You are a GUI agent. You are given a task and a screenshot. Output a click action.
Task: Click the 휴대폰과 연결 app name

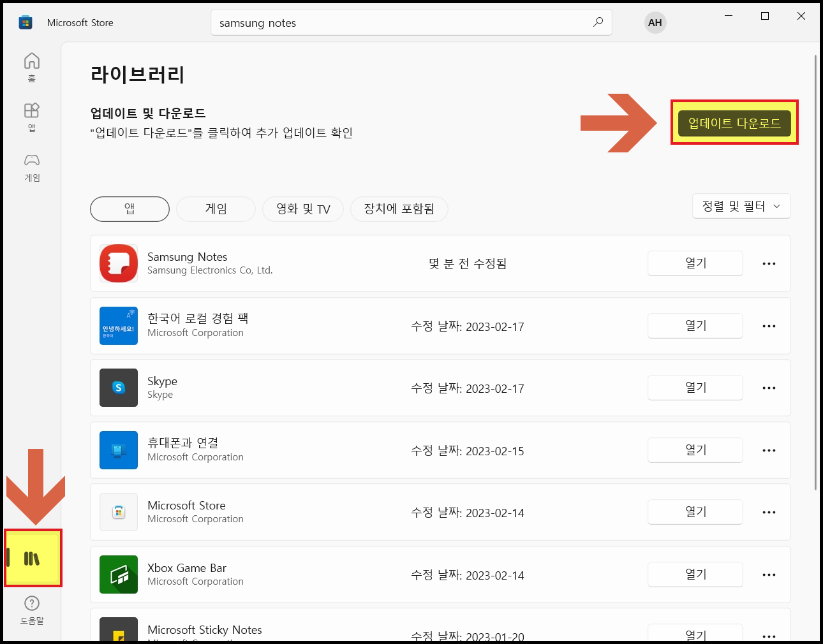point(183,443)
